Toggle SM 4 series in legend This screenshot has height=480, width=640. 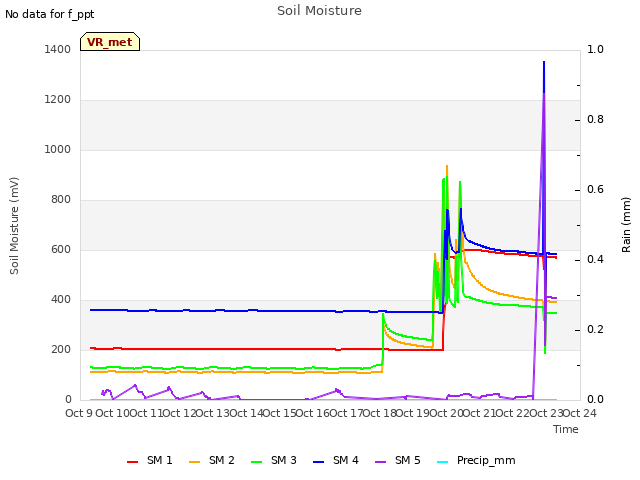point(336,460)
